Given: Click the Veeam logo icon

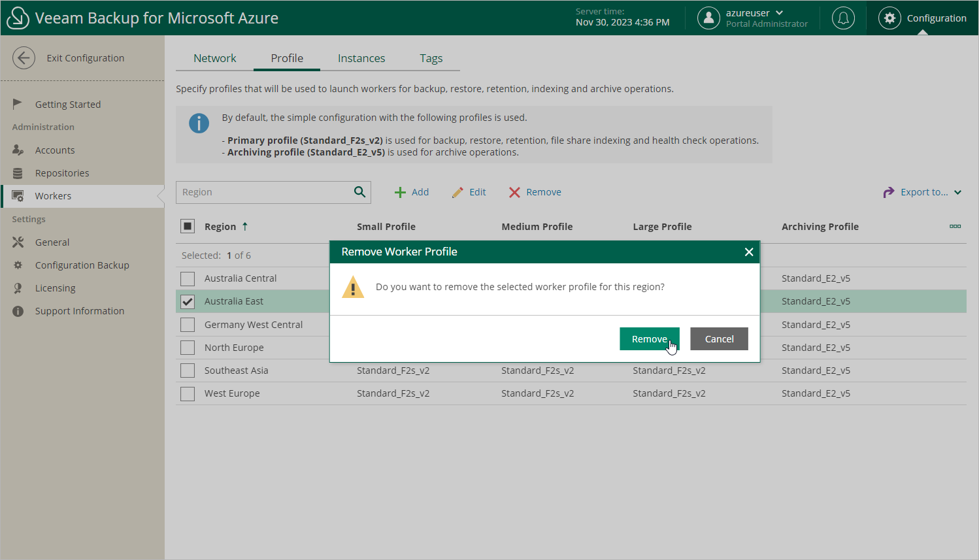Looking at the screenshot, I should pyautogui.click(x=18, y=18).
